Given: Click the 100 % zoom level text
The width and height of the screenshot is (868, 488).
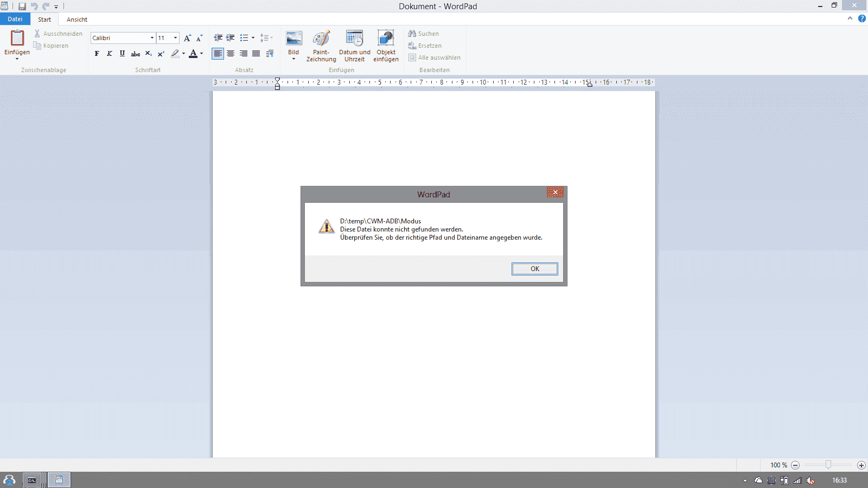Looking at the screenshot, I should point(778,465).
